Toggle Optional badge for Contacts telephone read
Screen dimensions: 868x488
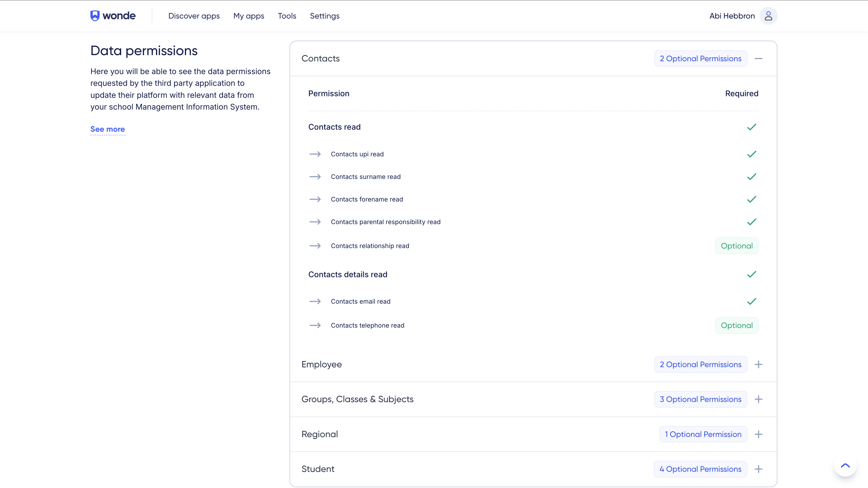click(x=737, y=325)
